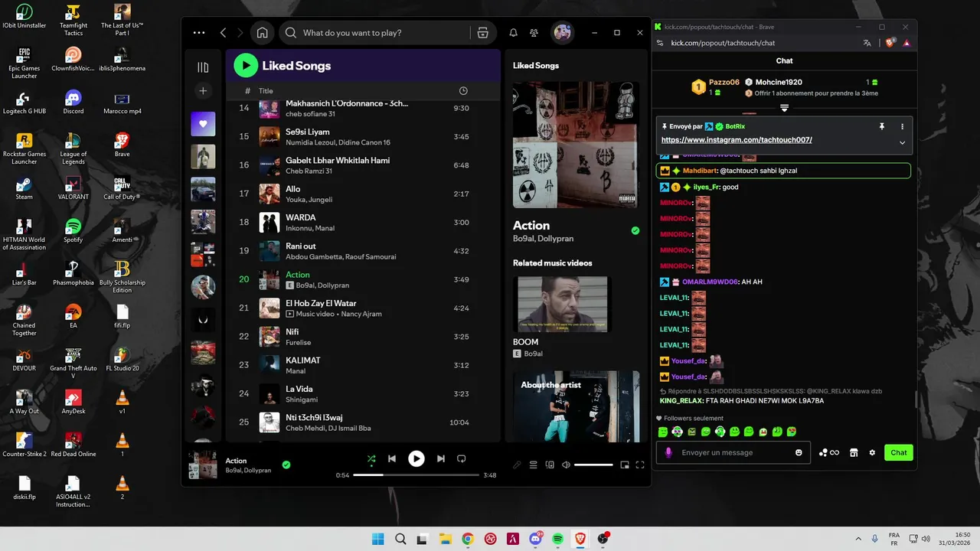Screen dimensions: 980x551
Task: Open the FL Studio 20 desktop shortcut
Action: click(122, 359)
